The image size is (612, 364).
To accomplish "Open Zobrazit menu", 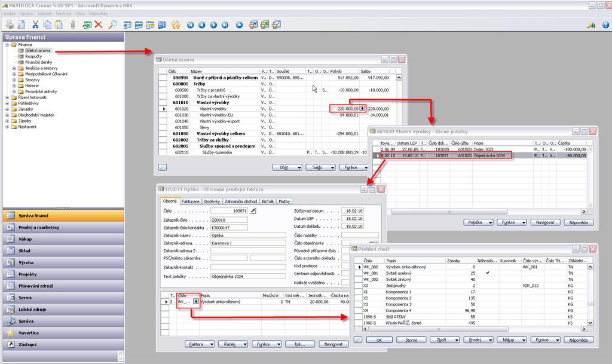I will (x=44, y=13).
